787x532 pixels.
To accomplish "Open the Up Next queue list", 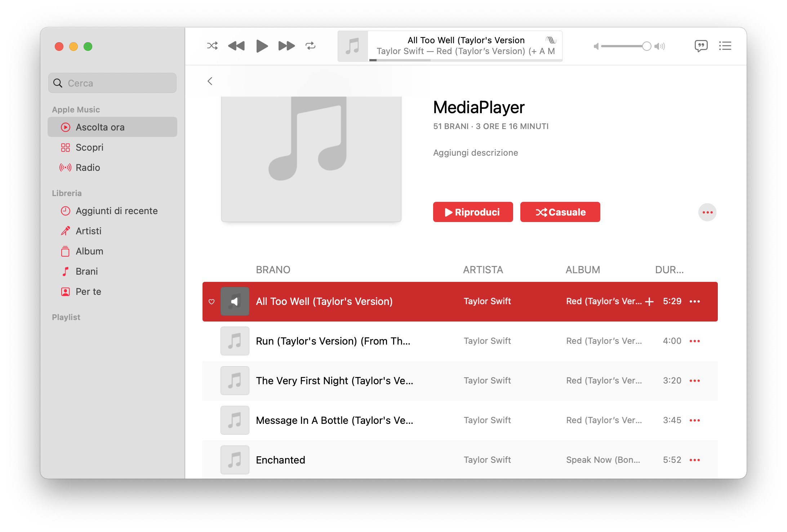I will tap(725, 46).
